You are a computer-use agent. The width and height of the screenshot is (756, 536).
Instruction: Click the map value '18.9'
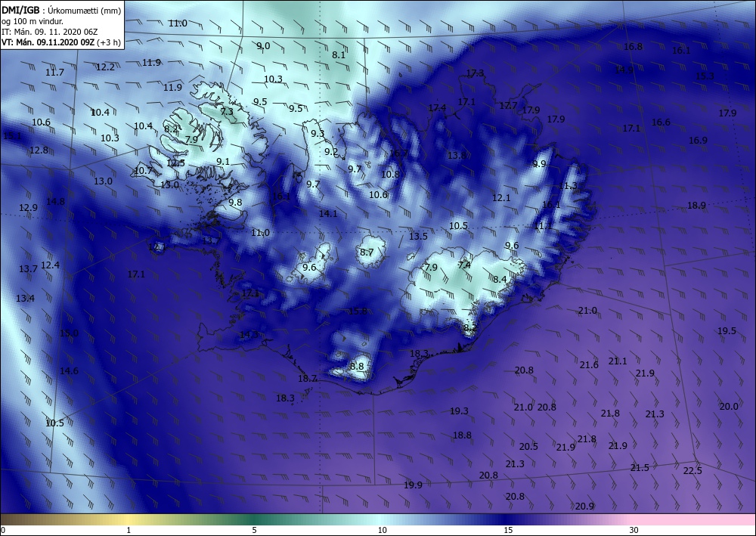pos(696,206)
